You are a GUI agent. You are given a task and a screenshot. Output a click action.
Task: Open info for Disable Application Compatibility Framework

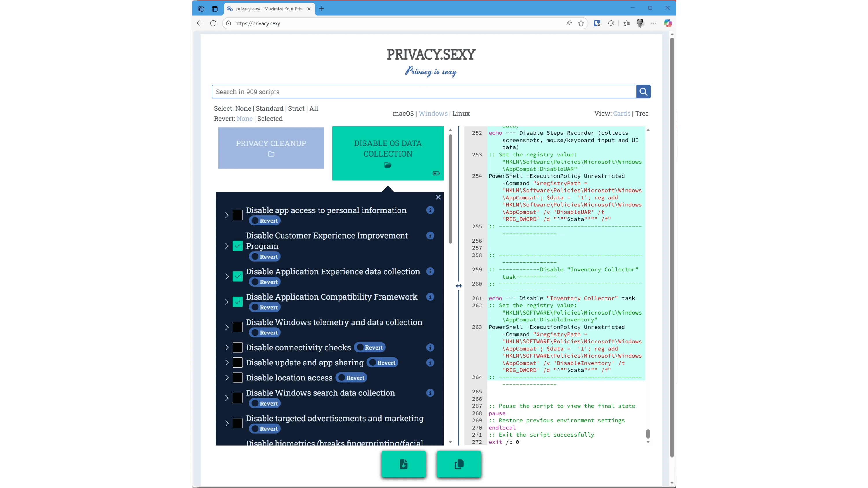[430, 297]
